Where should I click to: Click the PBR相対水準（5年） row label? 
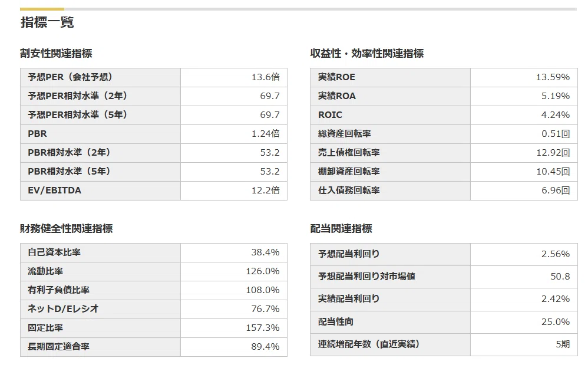click(x=69, y=172)
